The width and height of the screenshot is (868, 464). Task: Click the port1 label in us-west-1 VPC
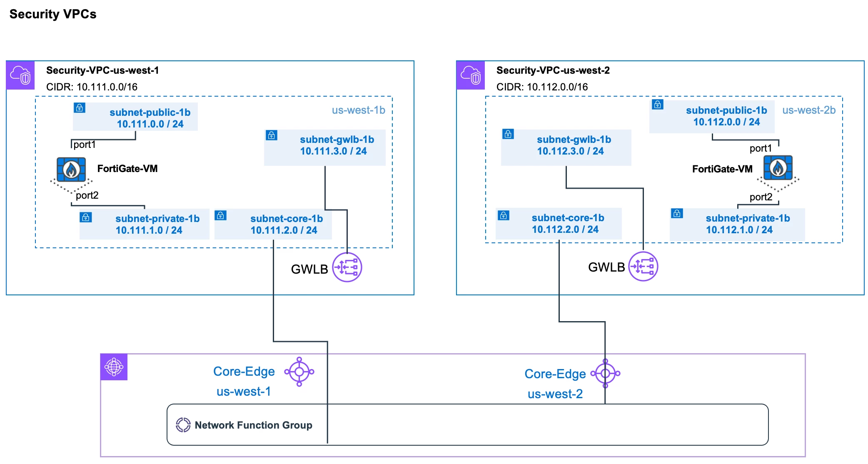[x=85, y=145]
